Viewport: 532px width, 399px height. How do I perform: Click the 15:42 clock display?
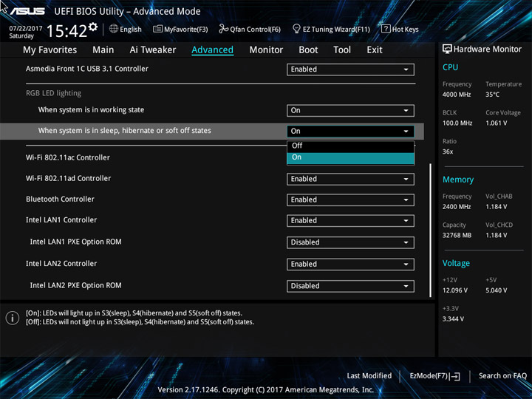pos(66,31)
